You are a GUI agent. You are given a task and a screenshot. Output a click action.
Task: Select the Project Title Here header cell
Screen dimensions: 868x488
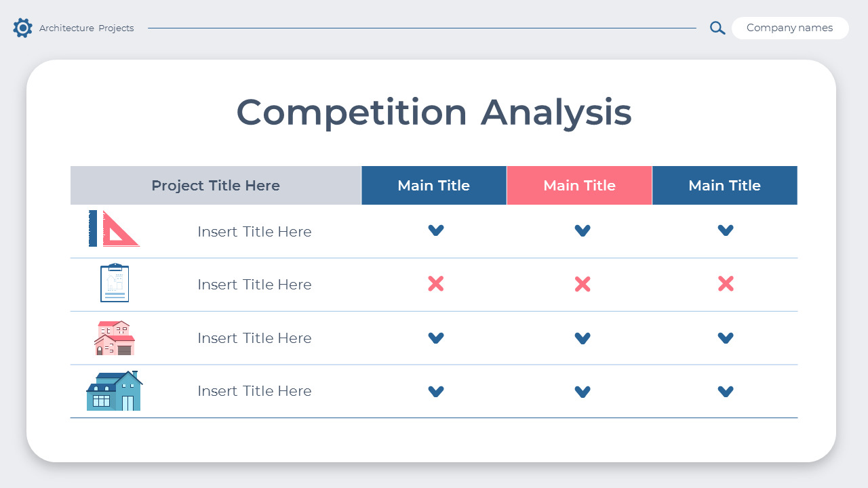point(216,185)
